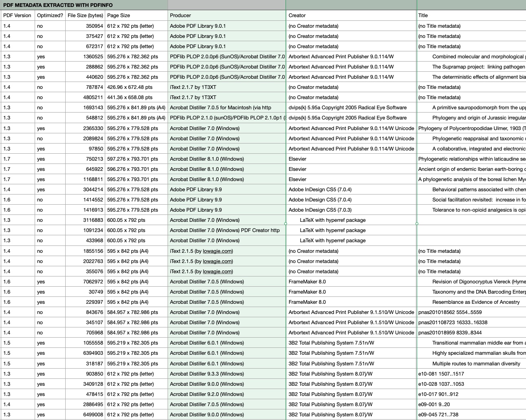The width and height of the screenshot is (526, 420).
Task: Click the Acrobat Distiller 7.0.5 for Macintosh cell
Action: (226, 108)
